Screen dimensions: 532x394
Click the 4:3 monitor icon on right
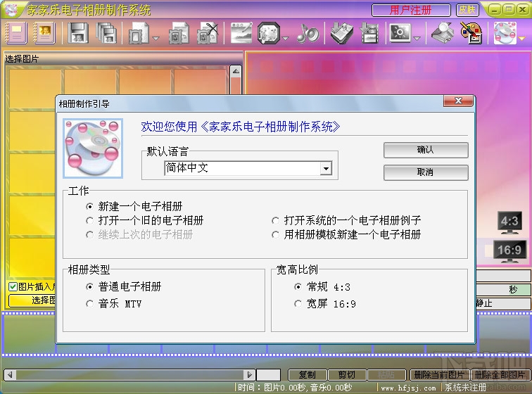(x=509, y=222)
